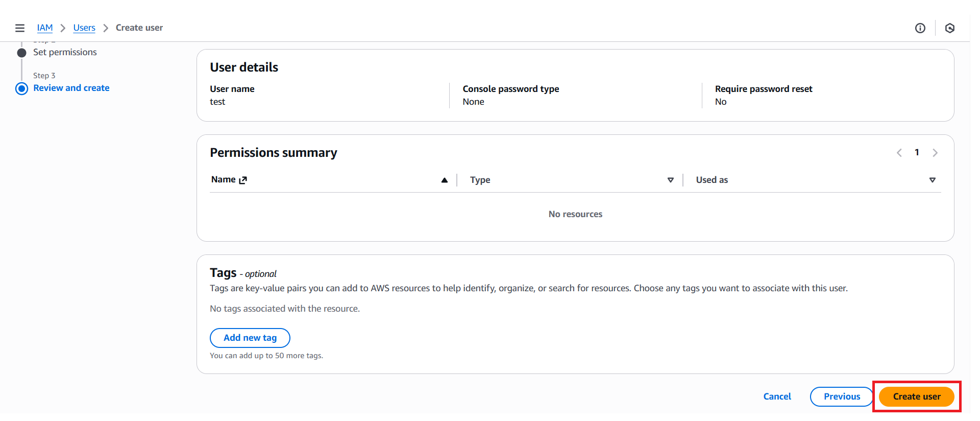Open the Used as column sort dropdown

coord(932,180)
